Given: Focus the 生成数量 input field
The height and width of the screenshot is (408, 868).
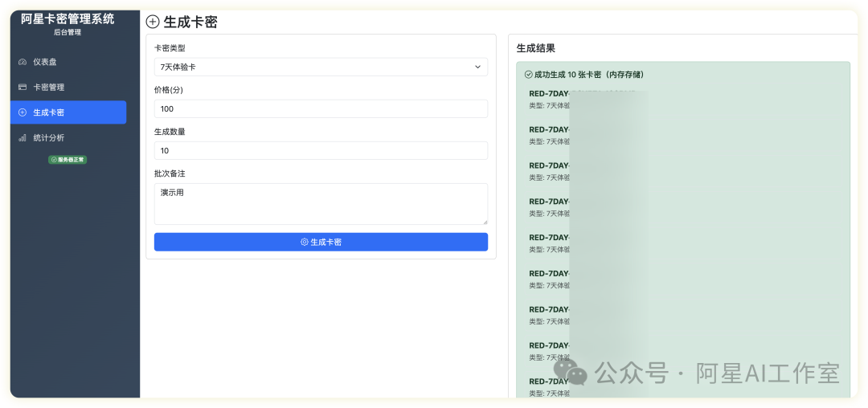Looking at the screenshot, I should [x=321, y=150].
